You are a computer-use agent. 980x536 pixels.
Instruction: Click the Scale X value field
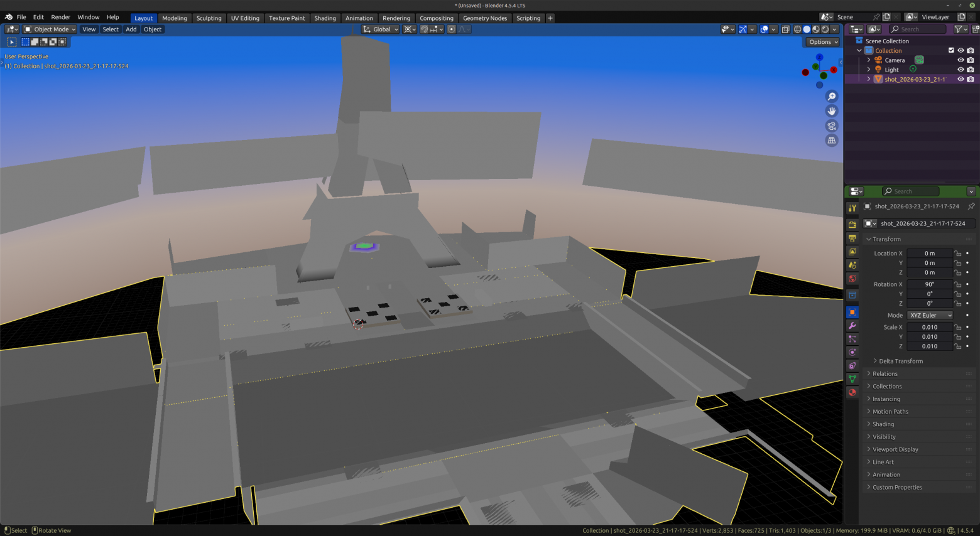930,327
